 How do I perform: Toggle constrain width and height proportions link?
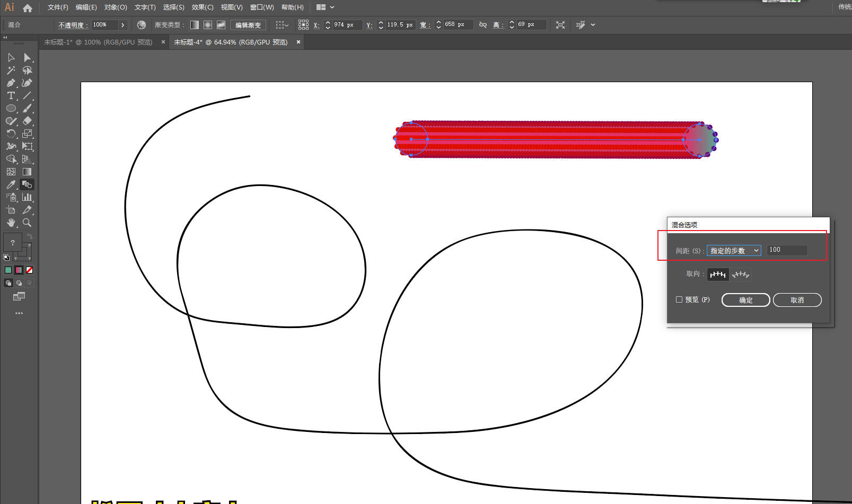click(x=483, y=25)
